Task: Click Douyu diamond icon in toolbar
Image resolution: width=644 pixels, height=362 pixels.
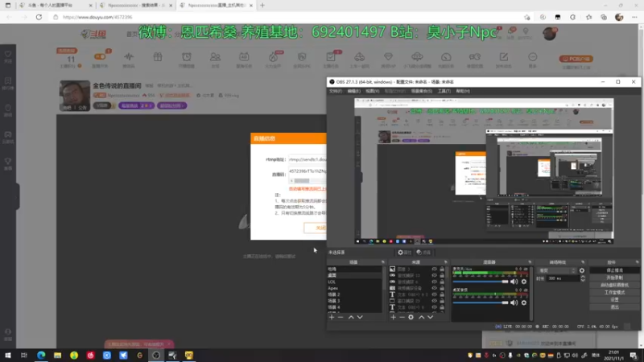Action: tap(388, 57)
